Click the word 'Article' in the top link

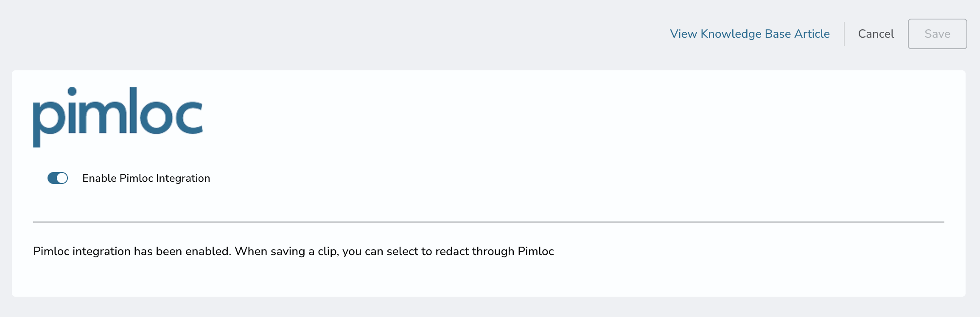812,34
